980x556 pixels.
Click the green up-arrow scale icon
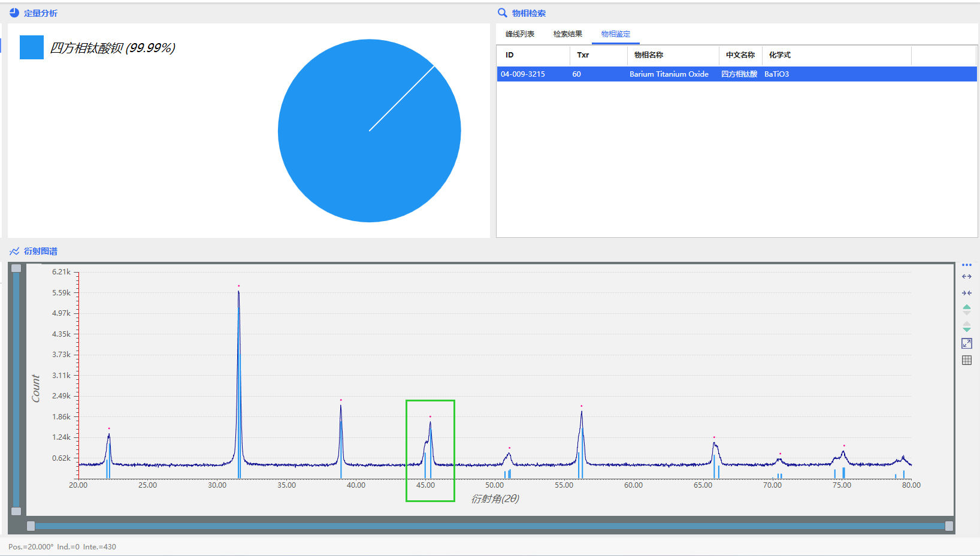click(966, 309)
